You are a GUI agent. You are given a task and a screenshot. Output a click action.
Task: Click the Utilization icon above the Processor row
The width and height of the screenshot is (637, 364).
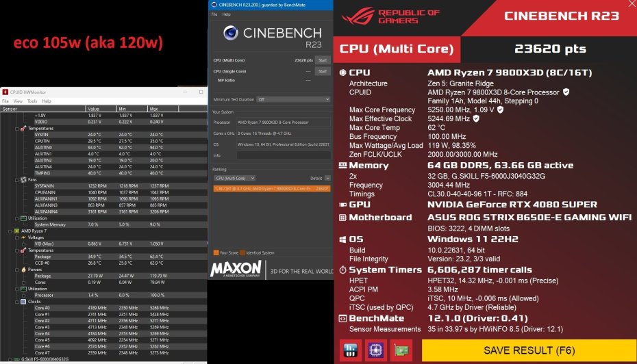pyautogui.click(x=23, y=289)
